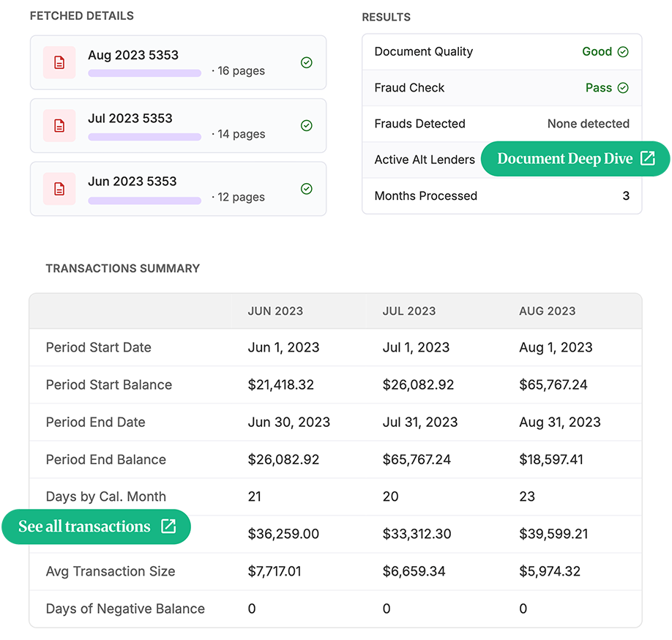This screenshot has width=672, height=640.
Task: Open See all transactions
Action: (x=96, y=526)
